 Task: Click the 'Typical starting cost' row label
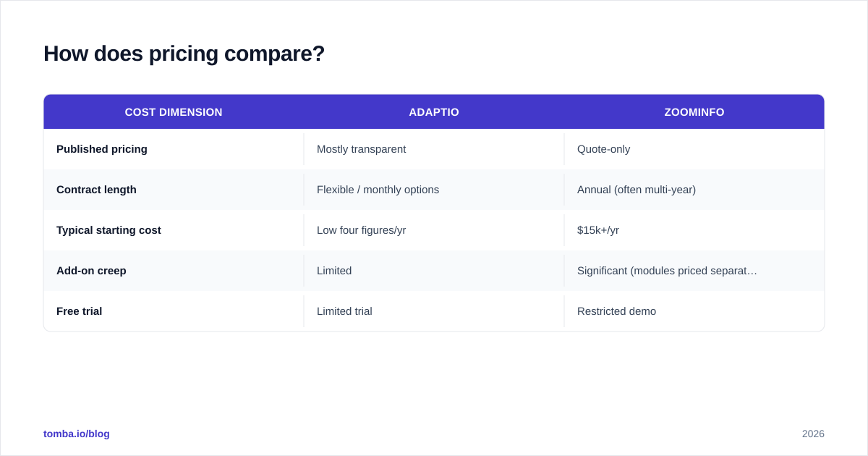click(109, 230)
